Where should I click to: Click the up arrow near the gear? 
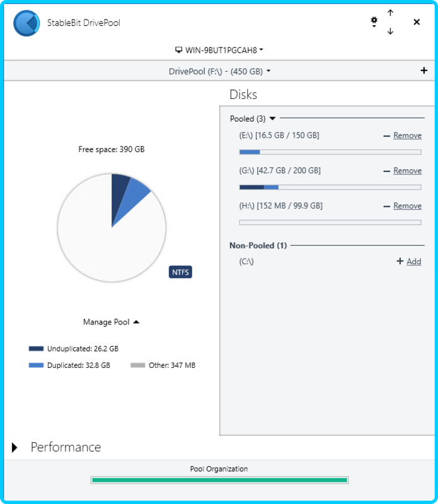(390, 13)
